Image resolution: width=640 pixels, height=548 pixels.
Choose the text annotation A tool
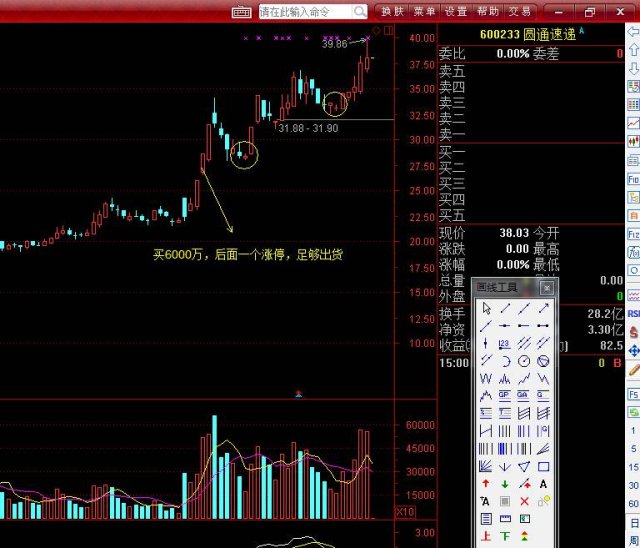pyautogui.click(x=543, y=484)
